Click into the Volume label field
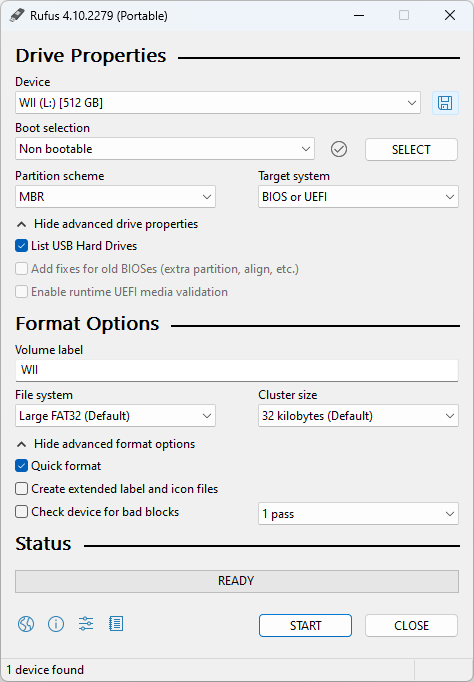 point(237,370)
